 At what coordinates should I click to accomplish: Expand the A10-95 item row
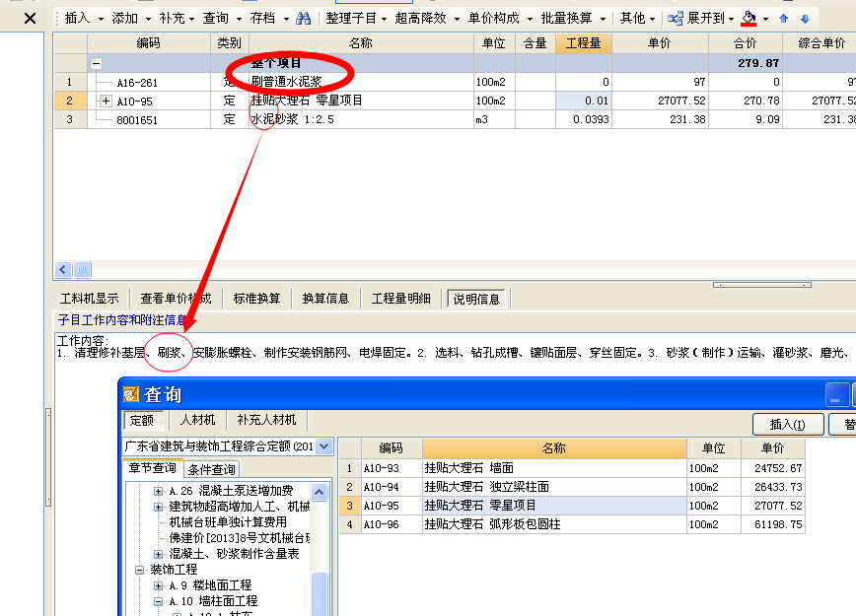[106, 101]
